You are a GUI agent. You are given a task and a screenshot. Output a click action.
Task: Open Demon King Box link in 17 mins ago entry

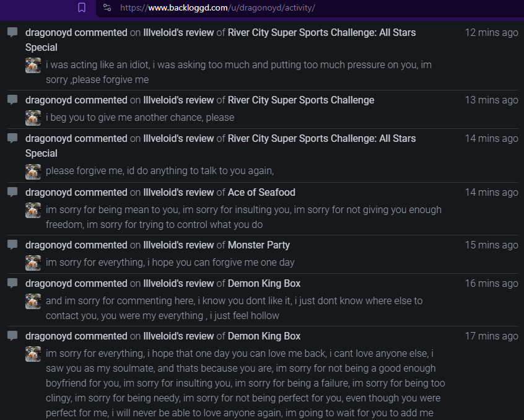click(264, 336)
